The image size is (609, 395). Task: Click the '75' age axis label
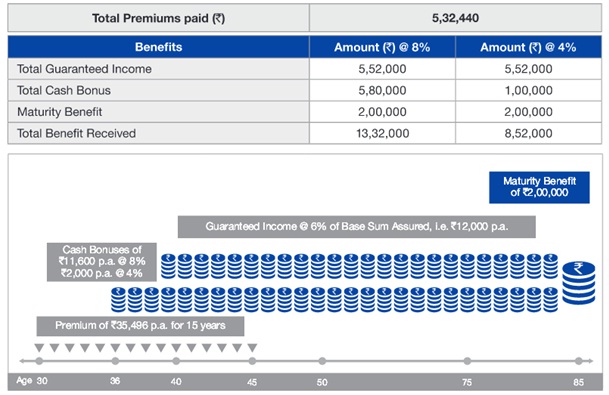click(x=467, y=382)
